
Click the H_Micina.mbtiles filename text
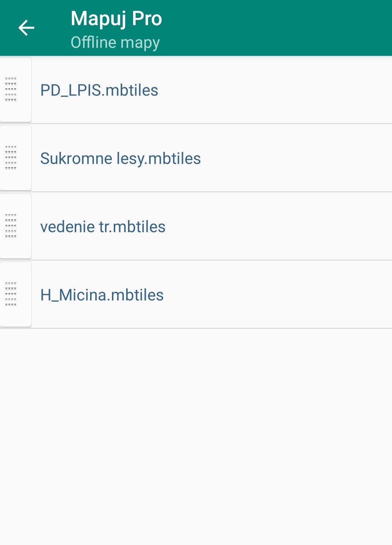(x=102, y=295)
